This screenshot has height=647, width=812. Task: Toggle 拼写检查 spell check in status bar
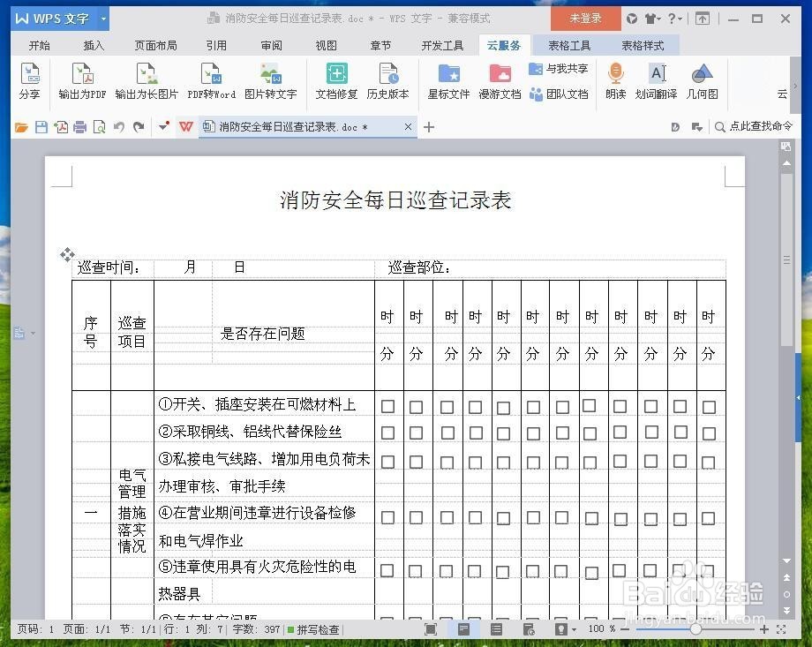313,629
